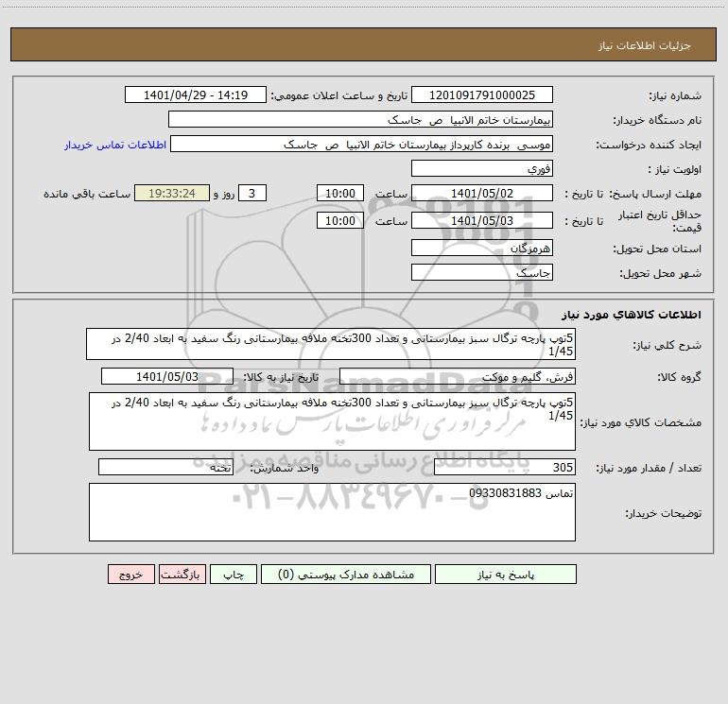Viewport: 728px width, 704px height.
Task: Click the مشخصات کالای مورد نیاز text area
Action: click(x=332, y=421)
